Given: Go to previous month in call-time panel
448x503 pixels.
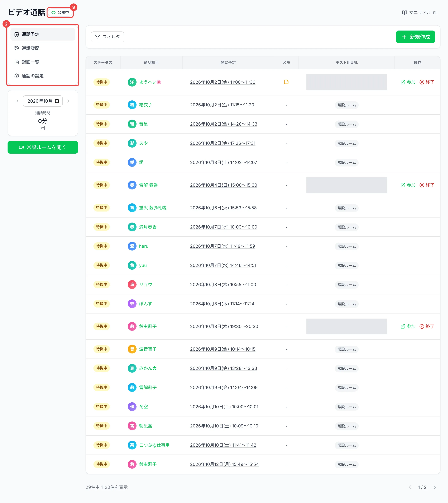Looking at the screenshot, I should pyautogui.click(x=17, y=101).
